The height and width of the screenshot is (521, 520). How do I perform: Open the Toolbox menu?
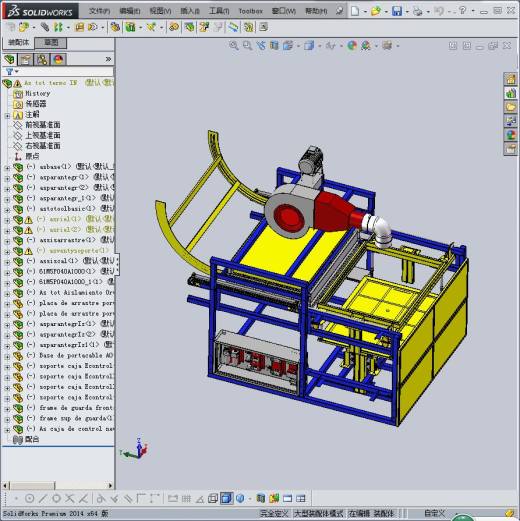pos(250,11)
